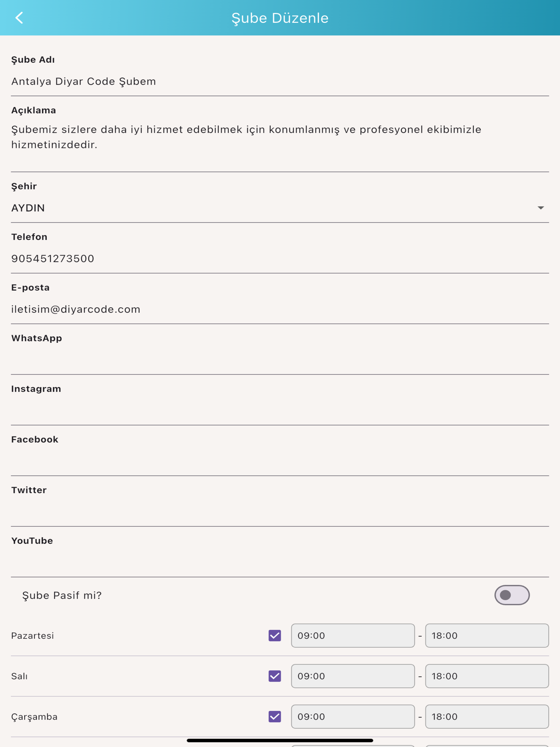Expand the Şehir dropdown arrow
Viewport: 560px width, 747px height.
540,208
